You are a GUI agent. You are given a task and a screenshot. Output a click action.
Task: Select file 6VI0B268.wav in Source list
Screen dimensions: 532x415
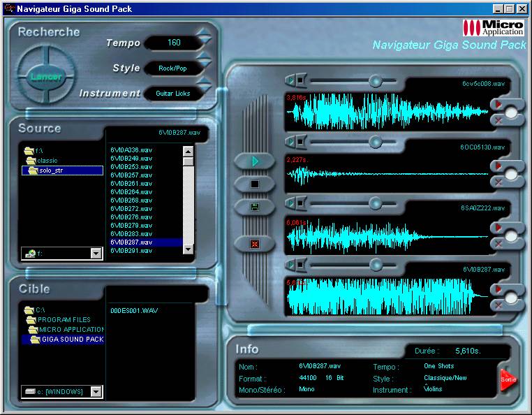tap(131, 201)
